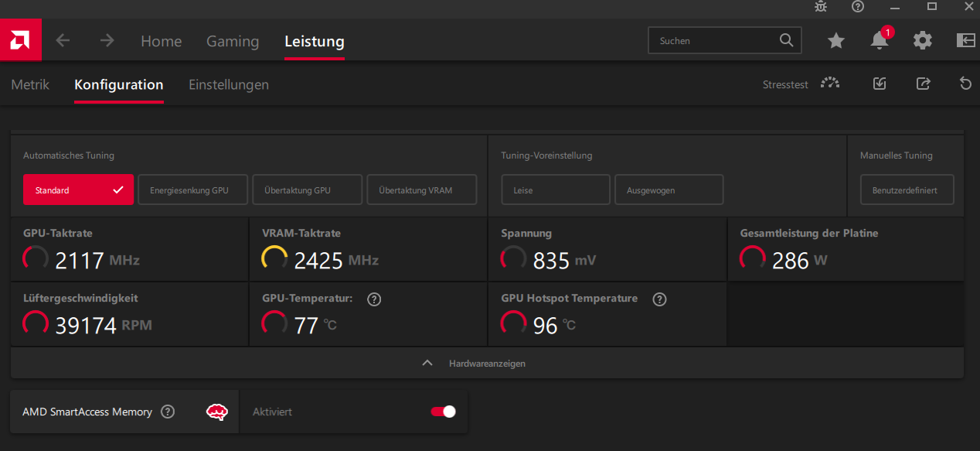Open help for GPU-Temperatur

[x=374, y=299]
